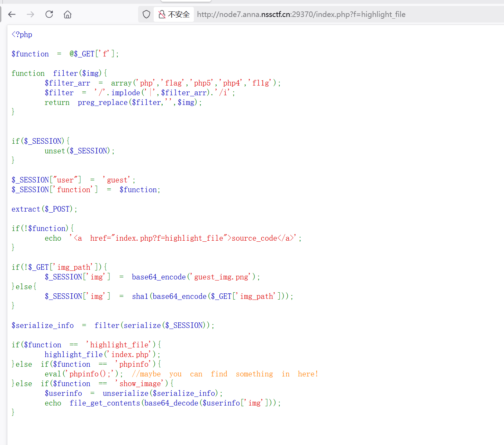The height and width of the screenshot is (445, 504).
Task: Click the insecure connection lock icon
Action: 162,14
